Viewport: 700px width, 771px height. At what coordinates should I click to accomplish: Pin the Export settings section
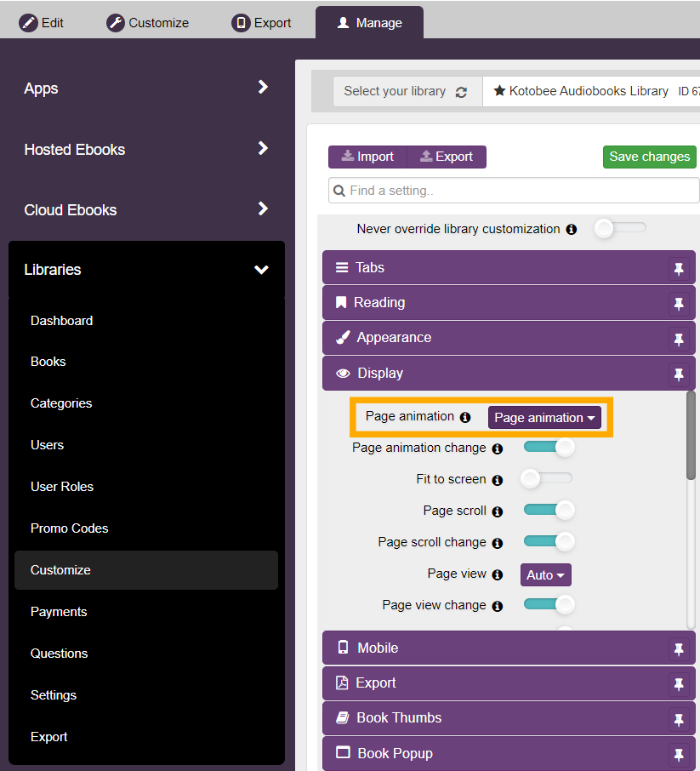tap(679, 684)
